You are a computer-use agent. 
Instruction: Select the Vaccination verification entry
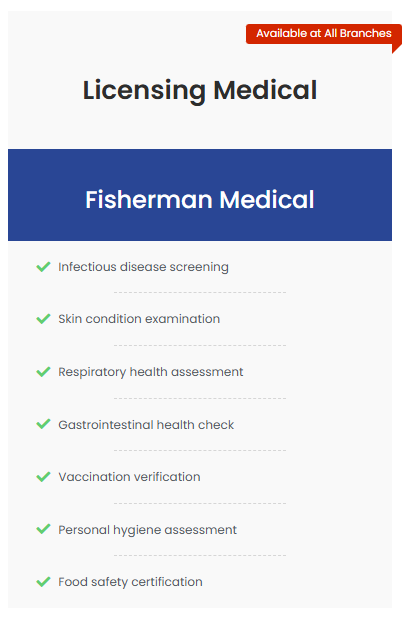129,477
